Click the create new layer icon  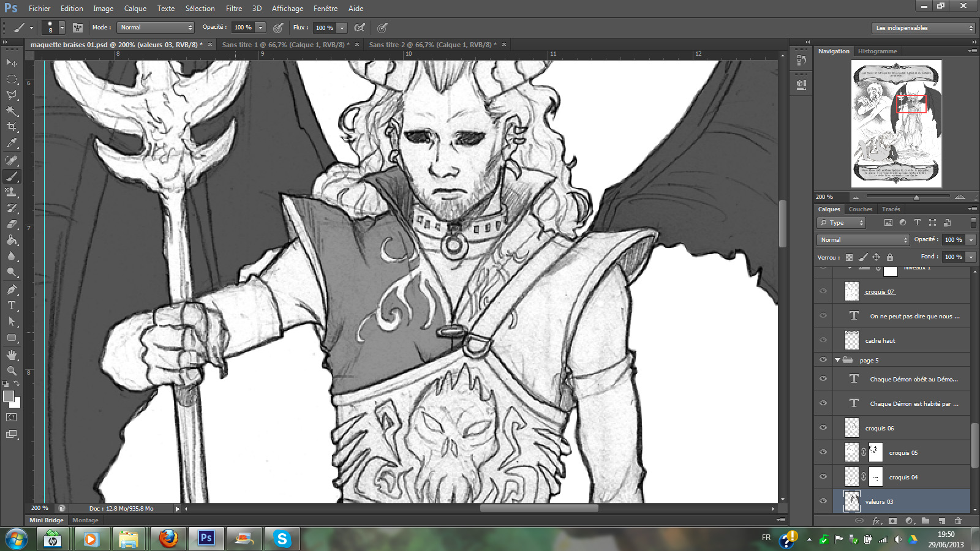click(942, 521)
